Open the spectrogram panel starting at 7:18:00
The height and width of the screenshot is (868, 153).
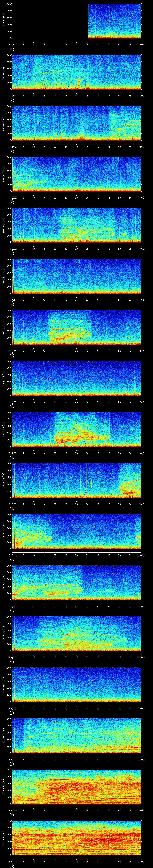77,481
